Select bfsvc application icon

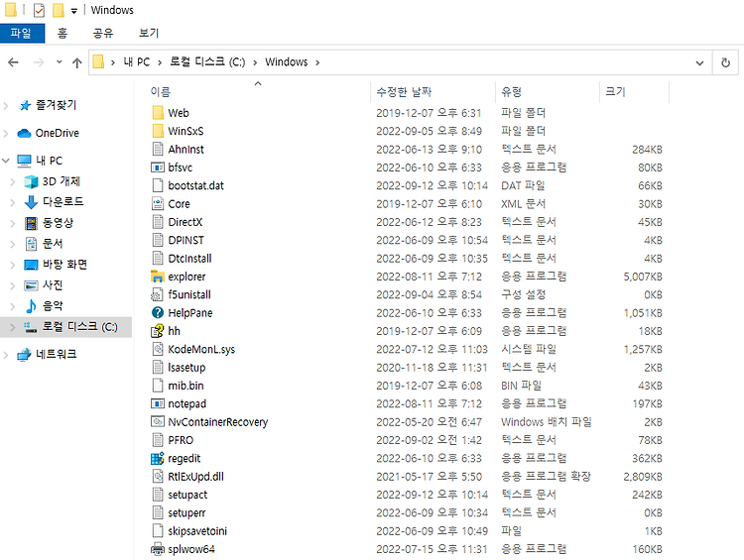(158, 168)
